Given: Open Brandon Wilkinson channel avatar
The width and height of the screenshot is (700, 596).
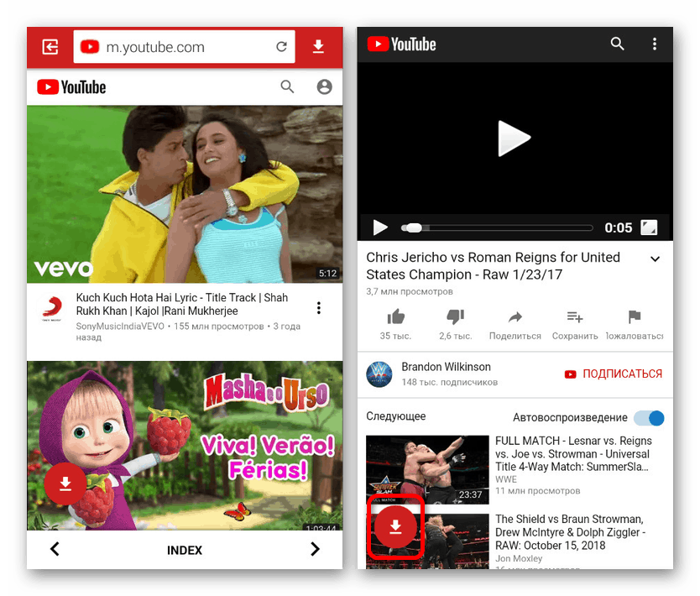Looking at the screenshot, I should tap(379, 374).
